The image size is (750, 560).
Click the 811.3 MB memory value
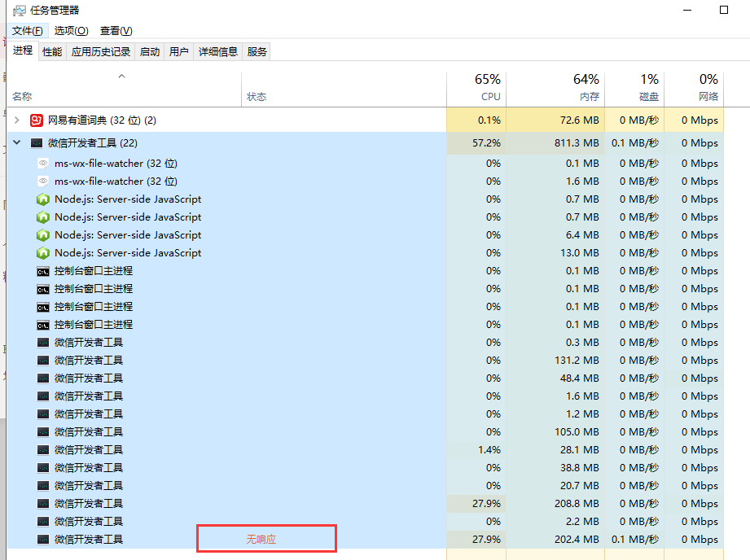click(577, 143)
